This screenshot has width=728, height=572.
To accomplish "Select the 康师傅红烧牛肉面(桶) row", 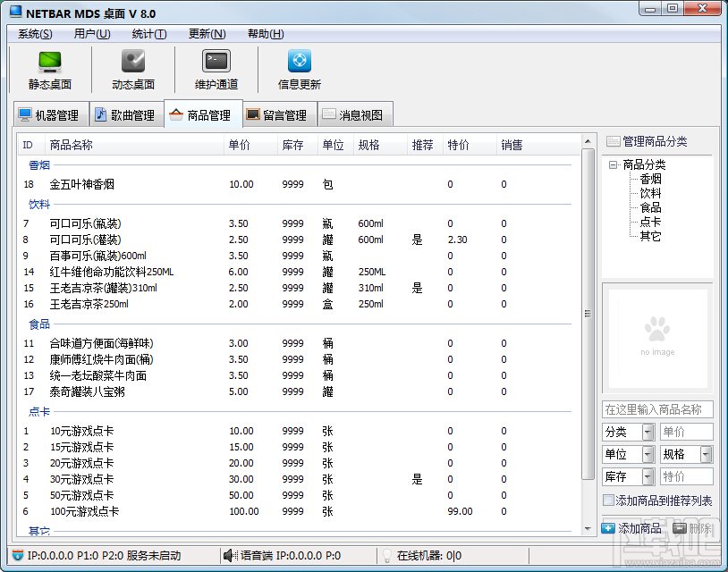I will (x=299, y=359).
